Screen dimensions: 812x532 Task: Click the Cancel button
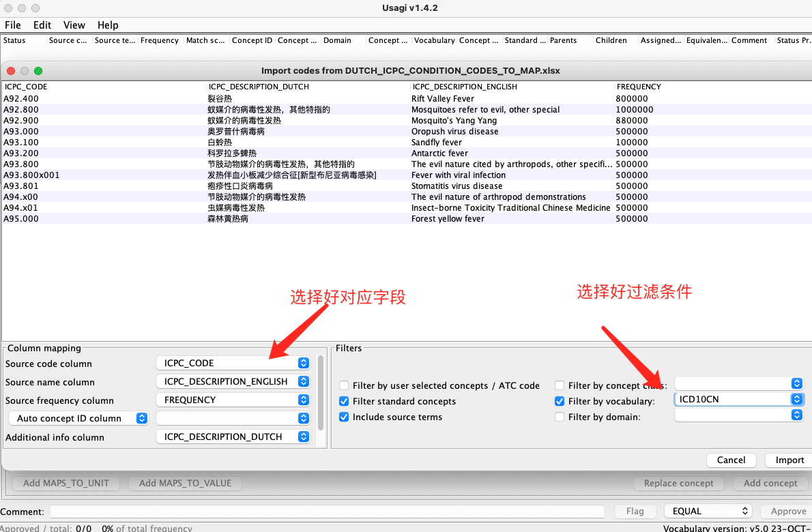(731, 460)
